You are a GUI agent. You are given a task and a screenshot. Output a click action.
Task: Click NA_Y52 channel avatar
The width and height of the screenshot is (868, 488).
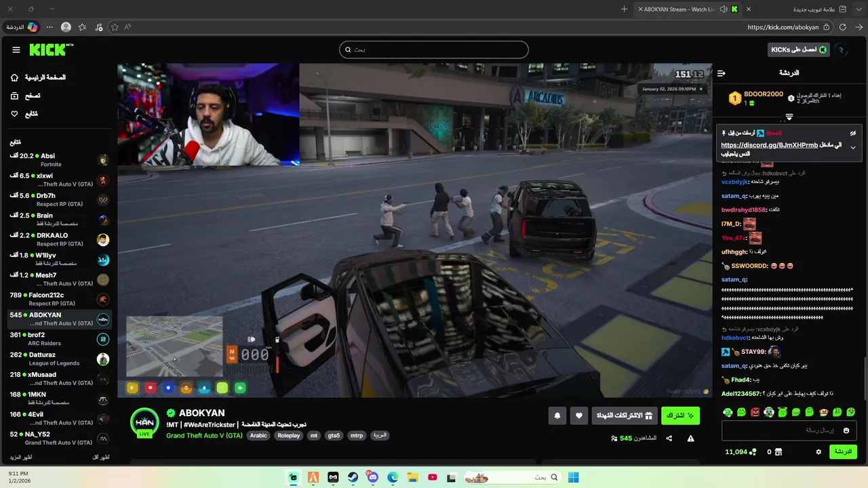click(x=103, y=439)
